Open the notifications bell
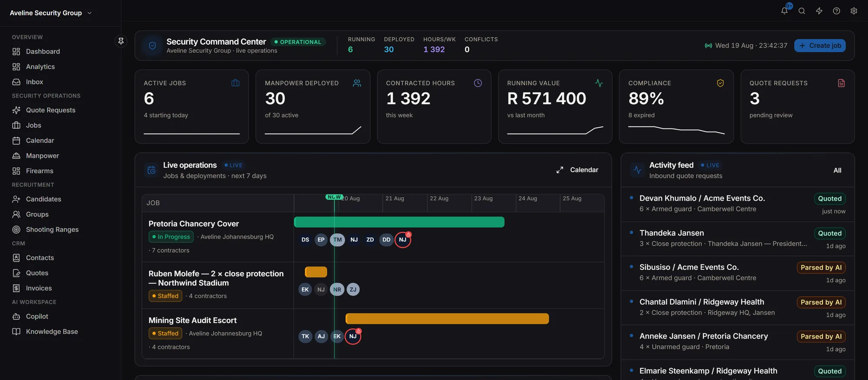This screenshot has height=380, width=868. (x=784, y=11)
